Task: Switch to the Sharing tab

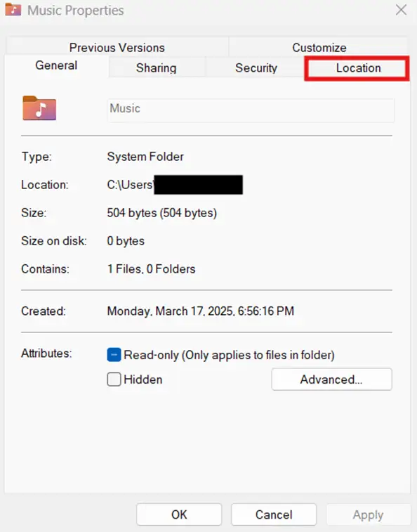Action: pyautogui.click(x=157, y=68)
